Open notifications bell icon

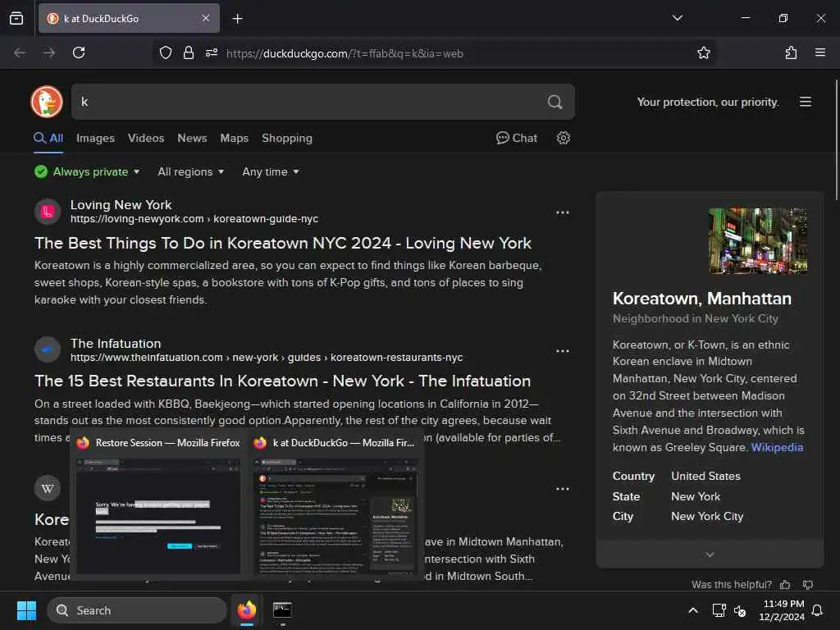(818, 610)
